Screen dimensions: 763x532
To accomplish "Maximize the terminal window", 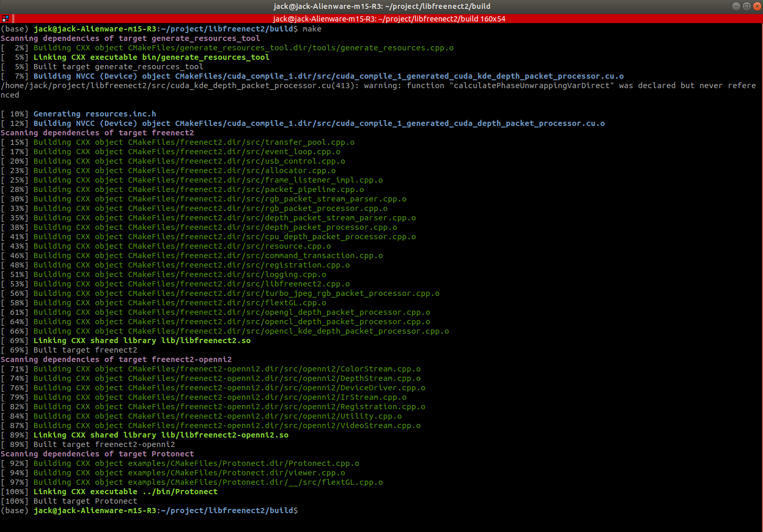I will [x=746, y=6].
